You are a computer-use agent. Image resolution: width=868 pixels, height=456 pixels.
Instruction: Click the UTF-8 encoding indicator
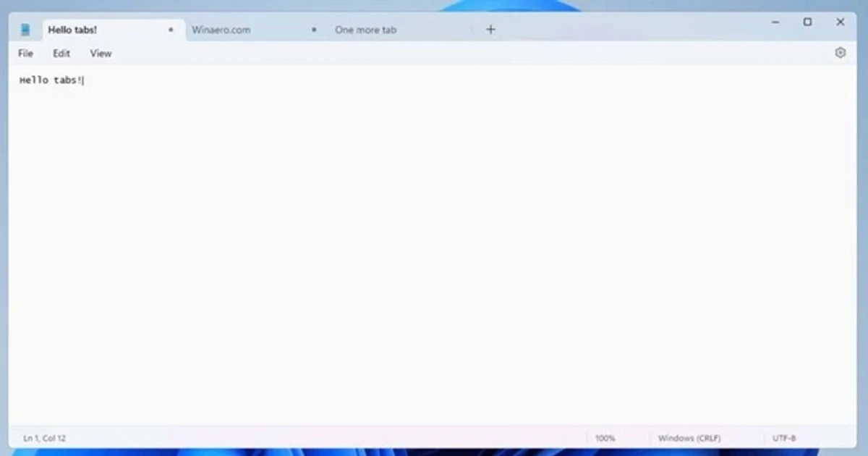click(x=784, y=438)
